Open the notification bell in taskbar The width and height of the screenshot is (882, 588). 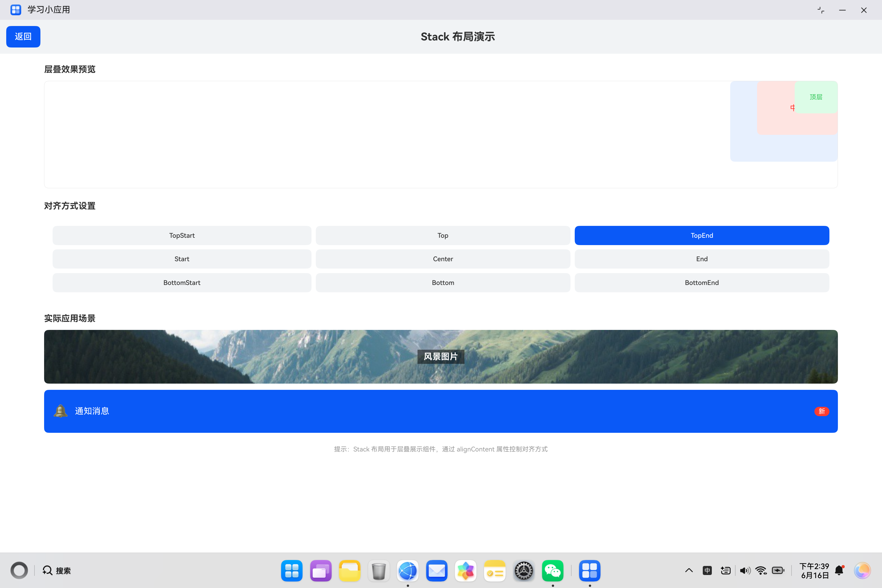point(840,570)
